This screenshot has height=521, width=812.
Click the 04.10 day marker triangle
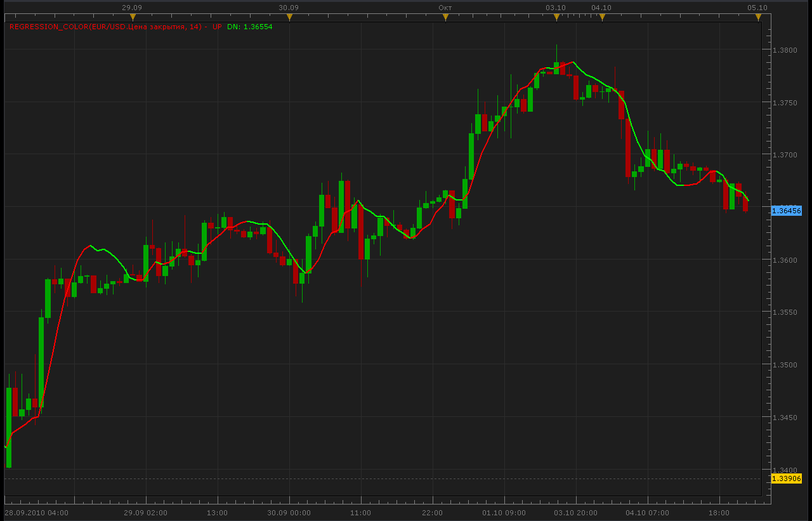coord(602,18)
